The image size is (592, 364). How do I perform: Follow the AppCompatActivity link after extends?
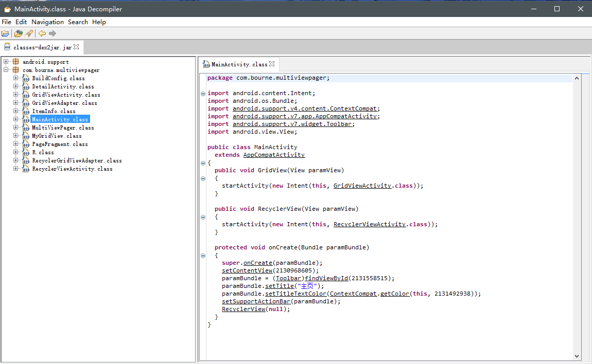(274, 155)
